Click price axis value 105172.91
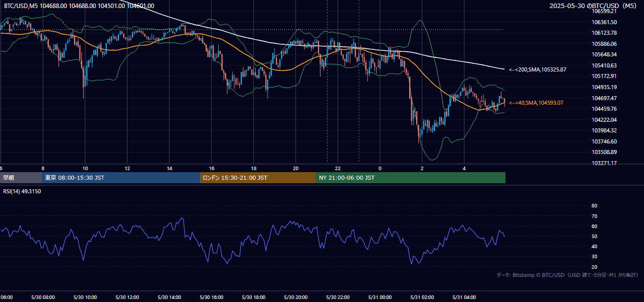 [x=604, y=76]
